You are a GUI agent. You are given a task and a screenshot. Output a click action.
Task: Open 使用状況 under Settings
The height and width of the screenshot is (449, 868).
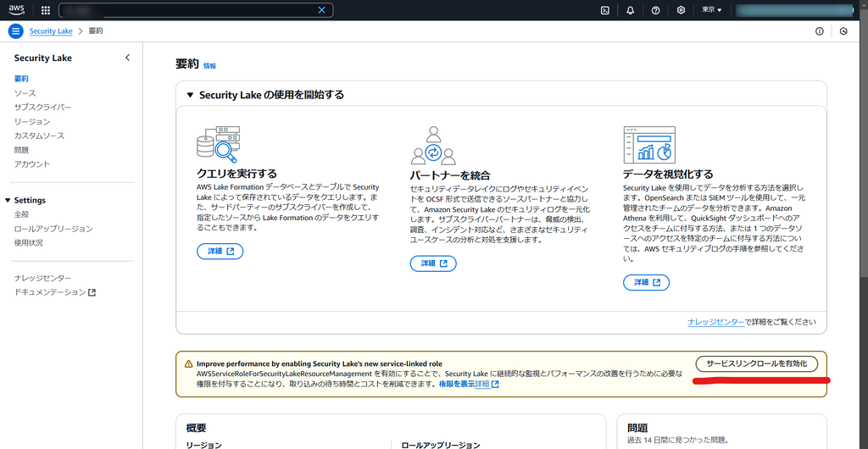click(28, 243)
